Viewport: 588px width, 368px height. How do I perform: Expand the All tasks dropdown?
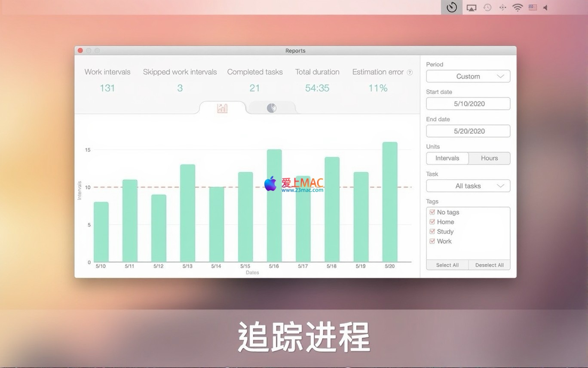coord(468,186)
